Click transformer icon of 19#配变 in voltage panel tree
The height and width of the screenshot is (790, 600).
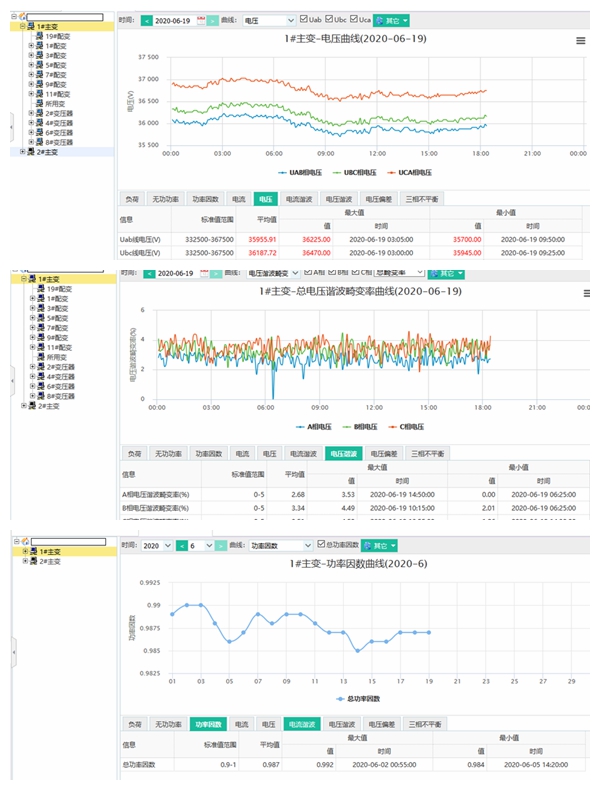point(39,36)
